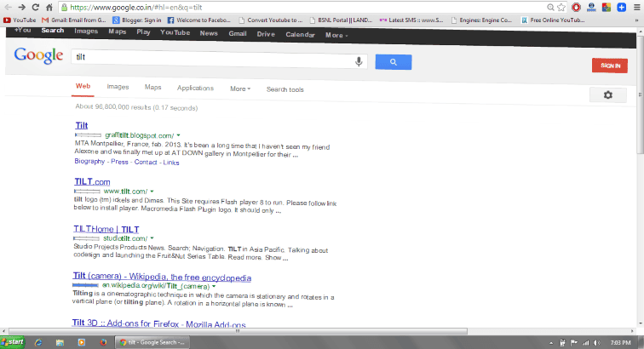The image size is (644, 349).
Task: Open the browser home page icon
Action: [x=49, y=8]
